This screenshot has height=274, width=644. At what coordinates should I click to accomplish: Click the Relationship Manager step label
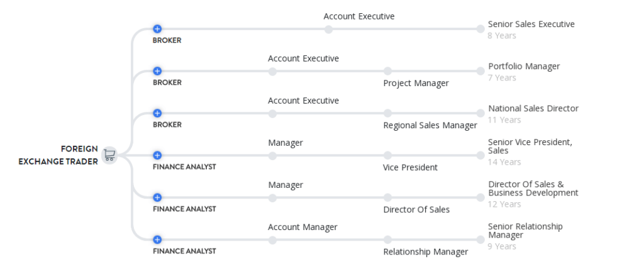tap(425, 251)
